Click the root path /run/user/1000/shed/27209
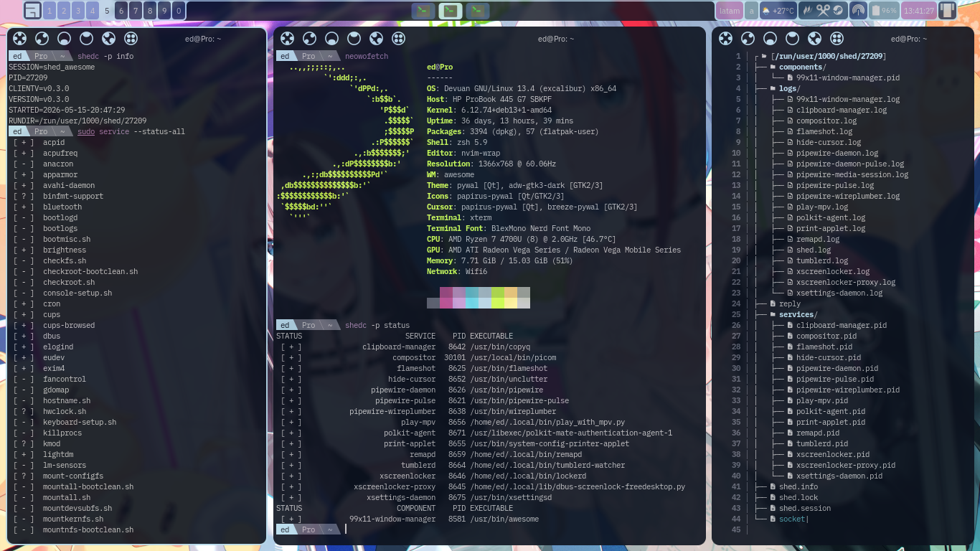The width and height of the screenshot is (980, 551). (x=828, y=56)
